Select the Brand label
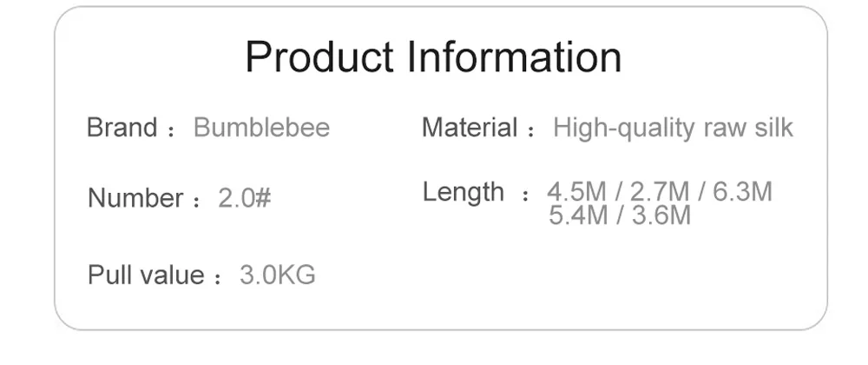868x365 pixels. 122,128
